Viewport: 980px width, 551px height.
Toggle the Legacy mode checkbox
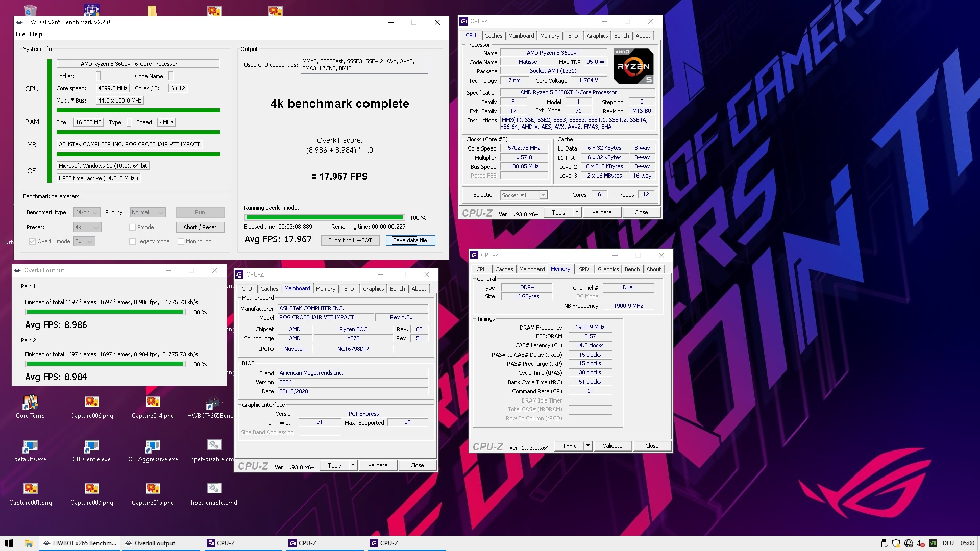133,241
